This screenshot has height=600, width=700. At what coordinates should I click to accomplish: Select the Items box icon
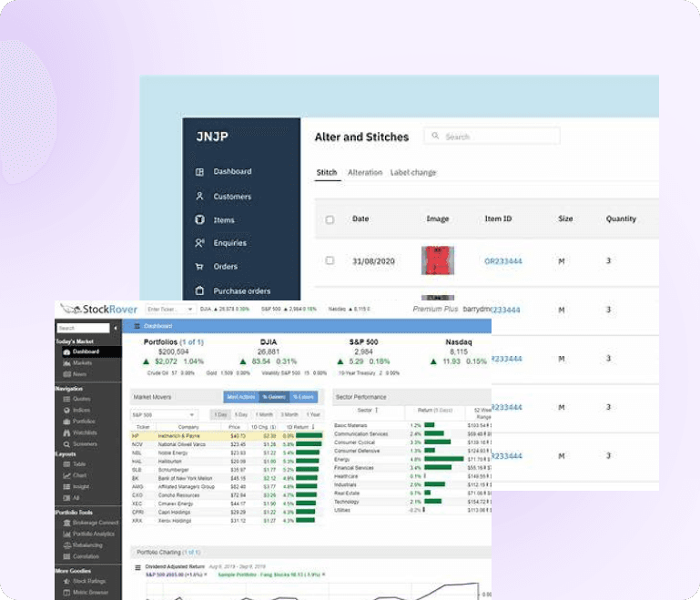click(199, 219)
